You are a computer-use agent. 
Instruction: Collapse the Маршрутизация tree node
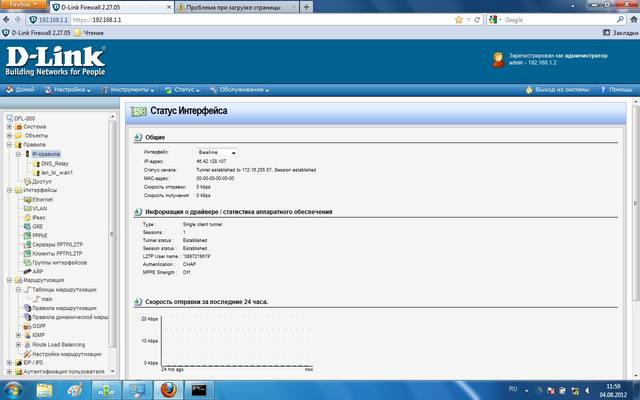9,280
